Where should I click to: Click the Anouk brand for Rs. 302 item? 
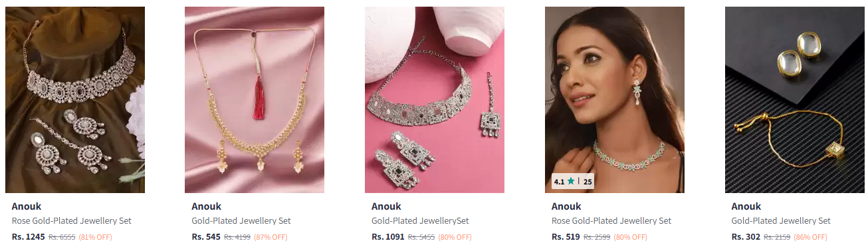pyautogui.click(x=746, y=206)
